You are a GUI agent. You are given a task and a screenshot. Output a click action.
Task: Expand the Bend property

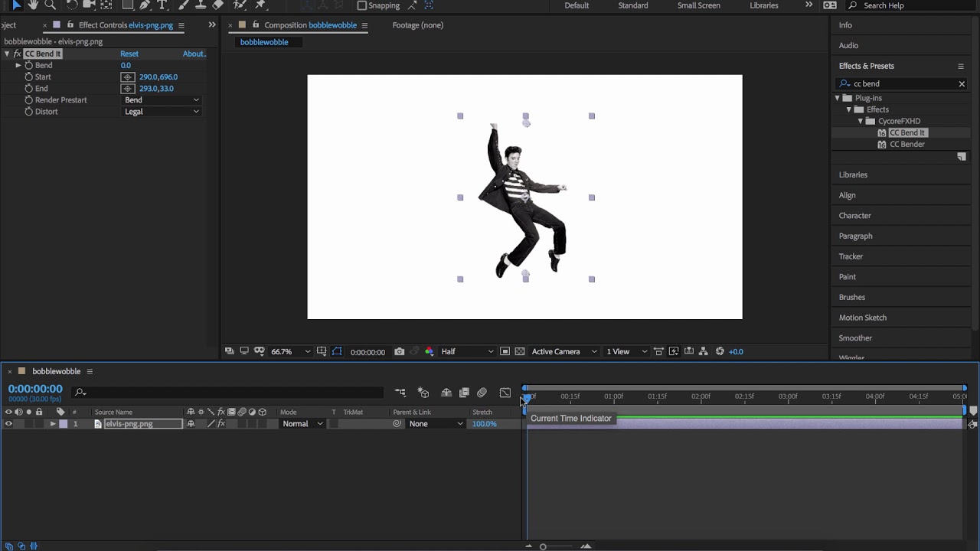click(x=18, y=66)
